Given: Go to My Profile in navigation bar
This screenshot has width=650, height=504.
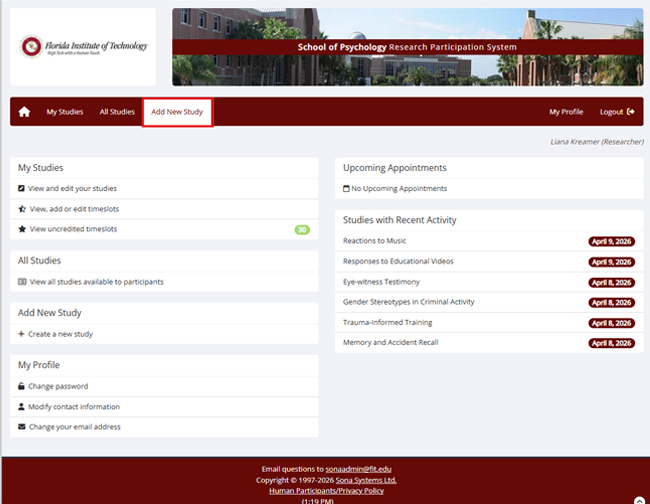Looking at the screenshot, I should [566, 112].
